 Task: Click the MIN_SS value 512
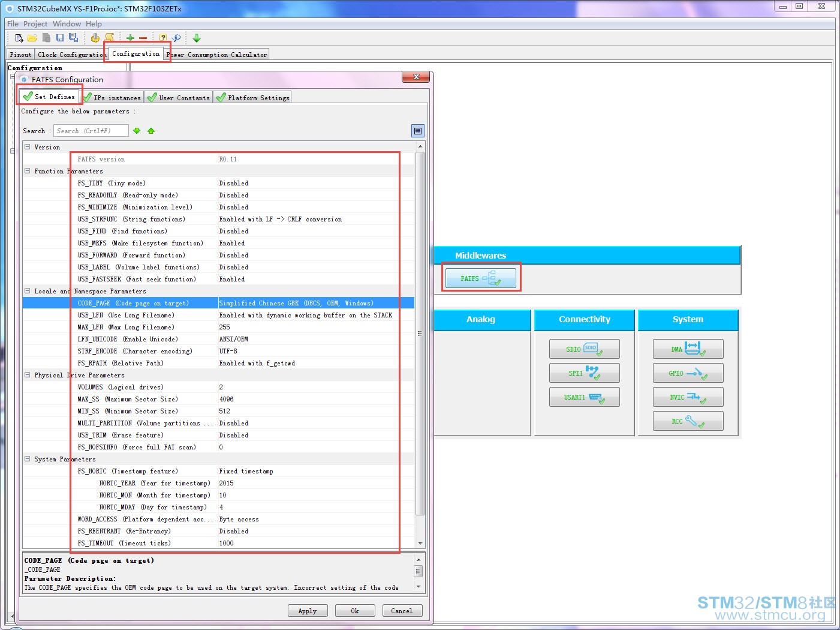click(x=224, y=411)
